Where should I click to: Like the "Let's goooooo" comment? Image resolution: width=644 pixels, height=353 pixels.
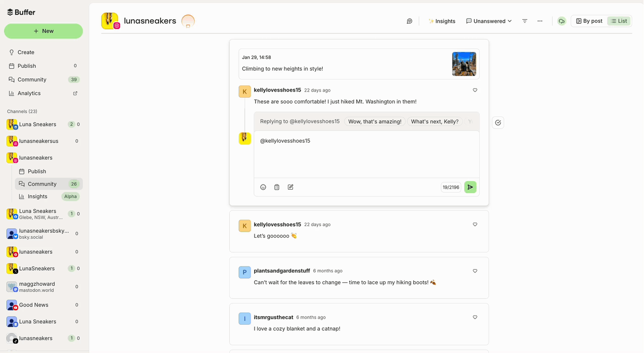[x=475, y=225]
